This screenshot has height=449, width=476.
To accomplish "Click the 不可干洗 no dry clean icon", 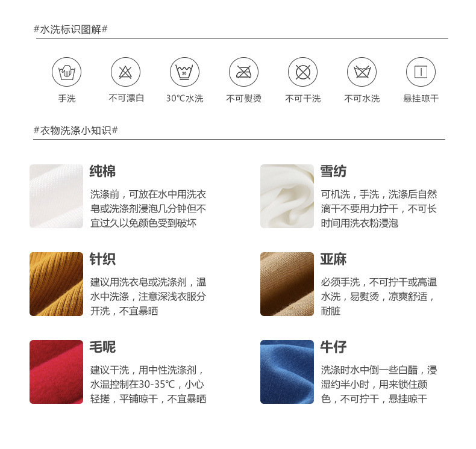I will click(302, 72).
